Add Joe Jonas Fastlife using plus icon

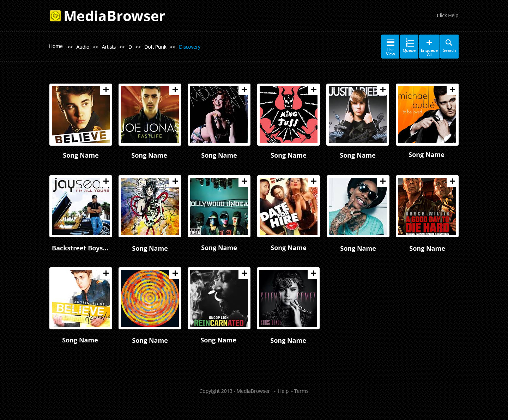(175, 90)
